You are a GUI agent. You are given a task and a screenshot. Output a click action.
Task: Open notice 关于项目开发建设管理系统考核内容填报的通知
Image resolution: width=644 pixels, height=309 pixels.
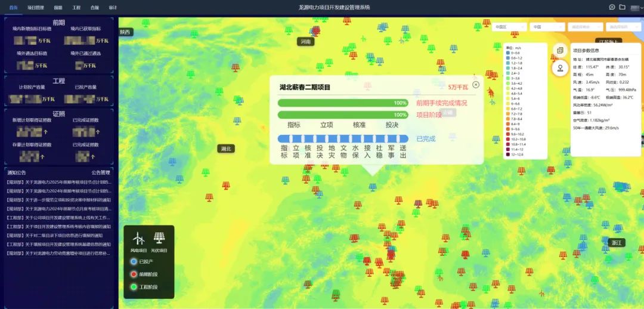point(58,227)
